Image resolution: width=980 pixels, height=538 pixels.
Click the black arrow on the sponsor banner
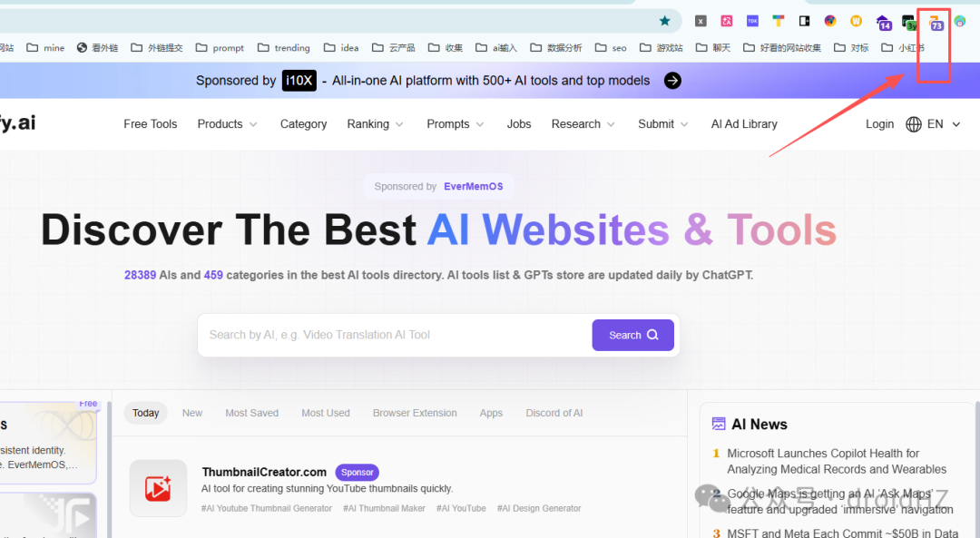[x=672, y=81]
